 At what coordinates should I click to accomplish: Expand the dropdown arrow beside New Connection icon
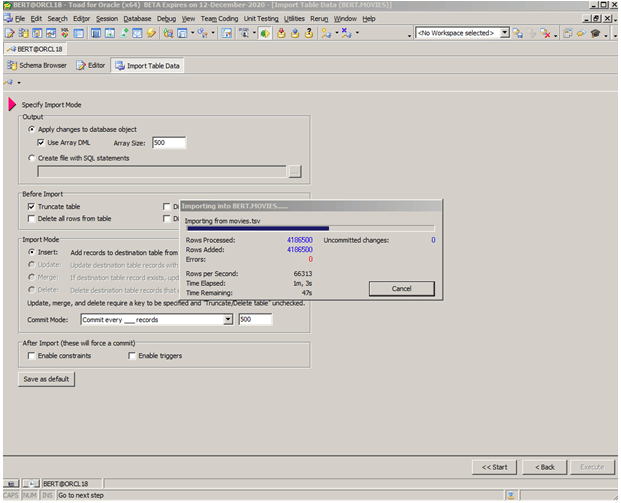pos(337,32)
